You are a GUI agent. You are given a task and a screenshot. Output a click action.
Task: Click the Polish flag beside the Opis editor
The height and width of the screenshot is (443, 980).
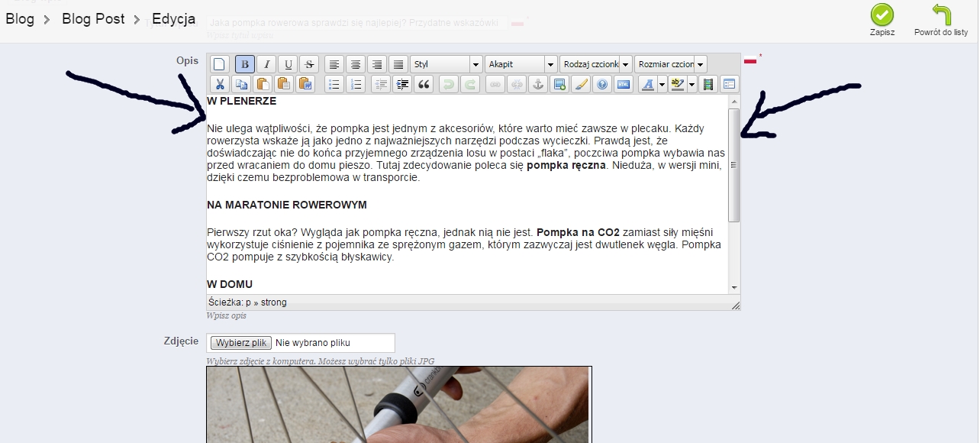click(750, 60)
